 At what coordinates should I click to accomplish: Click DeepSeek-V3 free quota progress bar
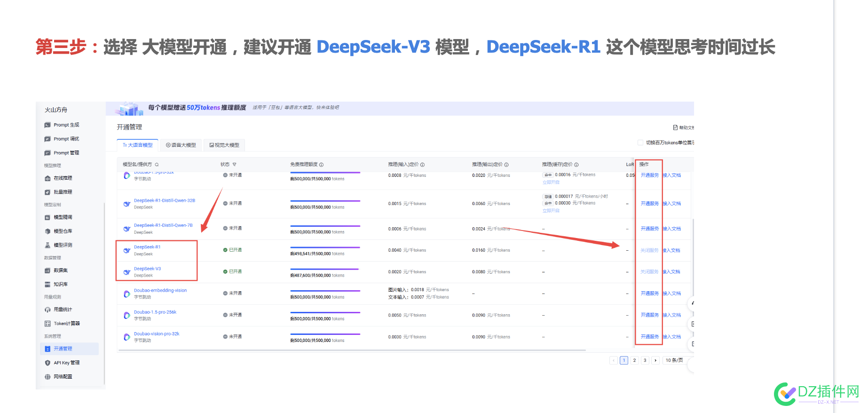324,269
